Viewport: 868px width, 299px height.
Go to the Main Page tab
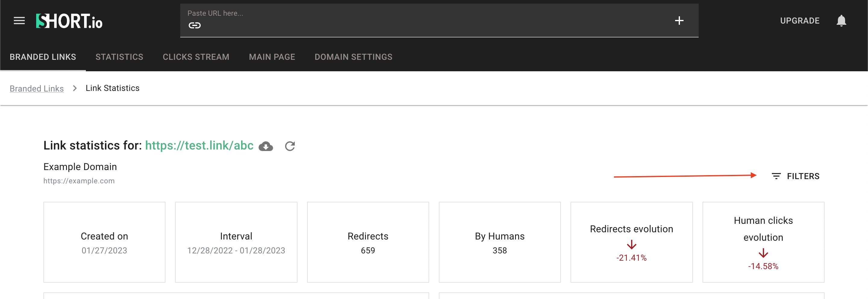click(x=272, y=57)
